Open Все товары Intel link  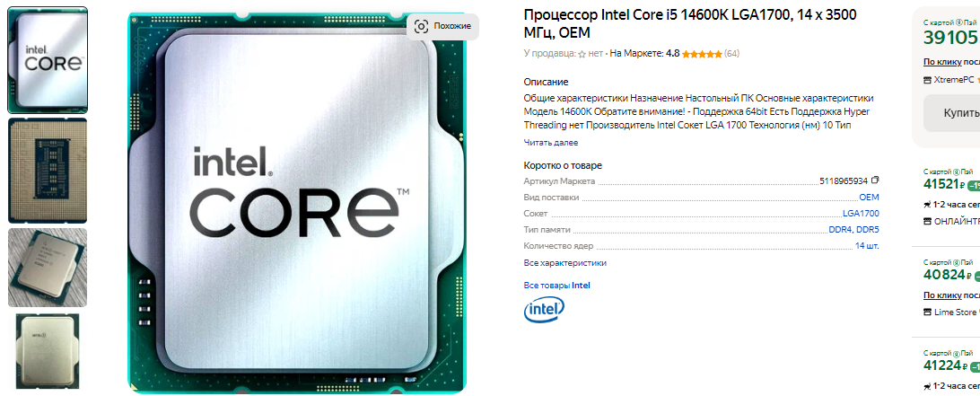click(x=557, y=286)
